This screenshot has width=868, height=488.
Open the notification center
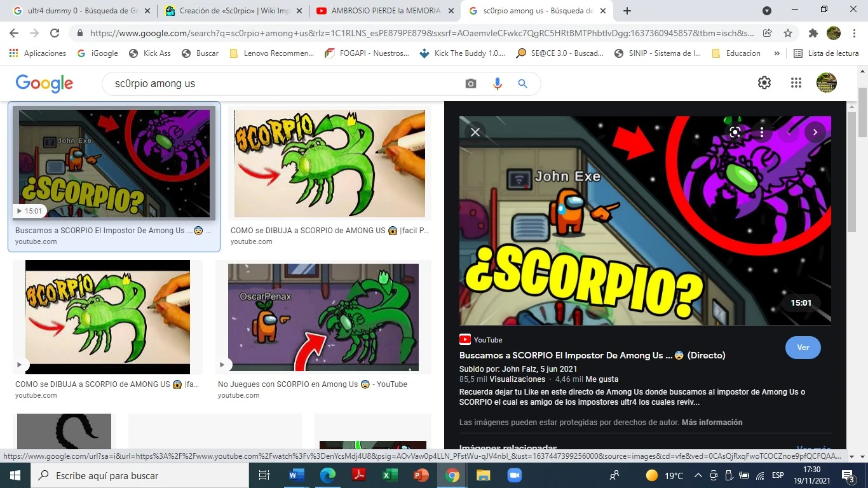848,475
